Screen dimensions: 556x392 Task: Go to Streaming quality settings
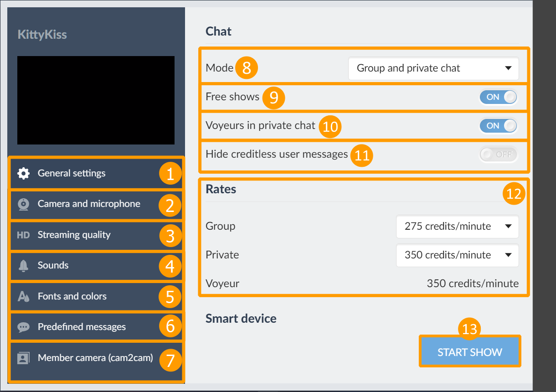tap(74, 235)
